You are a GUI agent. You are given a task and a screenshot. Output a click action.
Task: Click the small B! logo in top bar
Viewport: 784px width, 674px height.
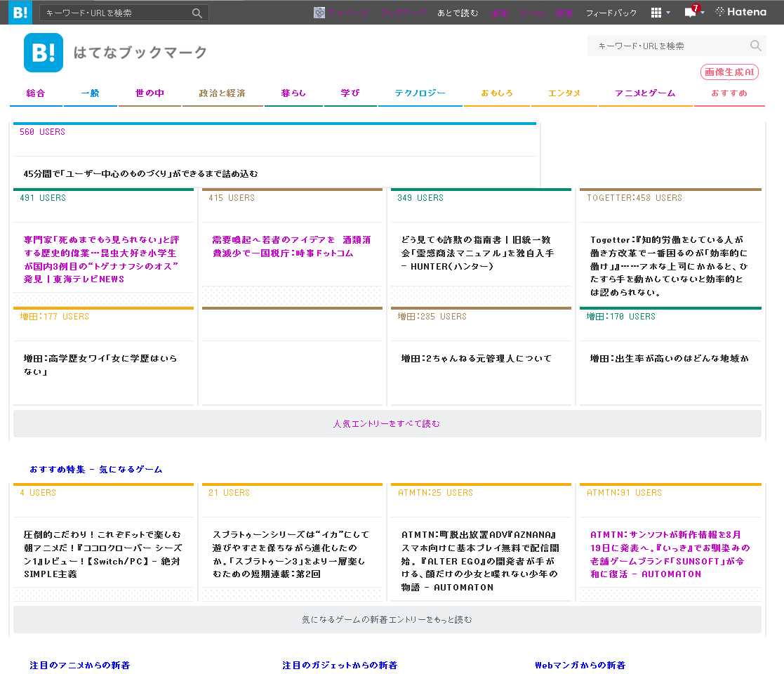click(x=20, y=12)
